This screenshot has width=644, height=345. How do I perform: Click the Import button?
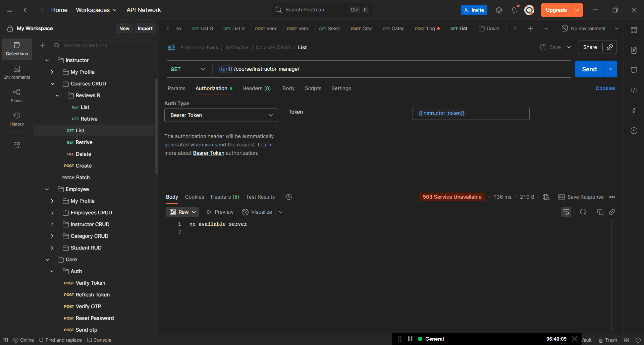[145, 28]
